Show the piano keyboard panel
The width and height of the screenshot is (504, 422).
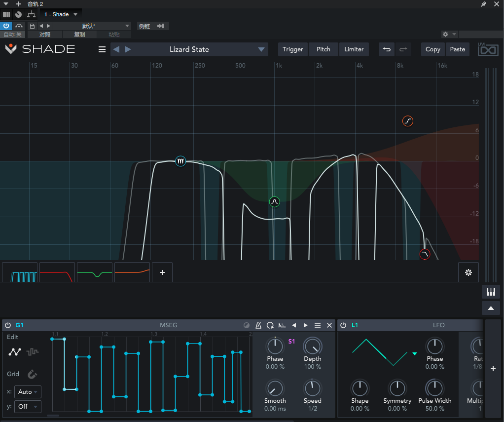(491, 292)
